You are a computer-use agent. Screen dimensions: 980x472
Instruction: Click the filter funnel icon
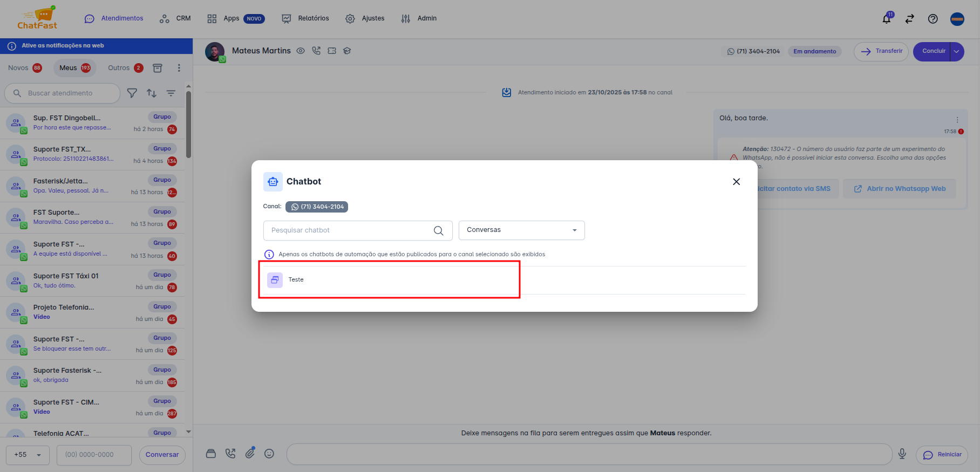point(132,93)
